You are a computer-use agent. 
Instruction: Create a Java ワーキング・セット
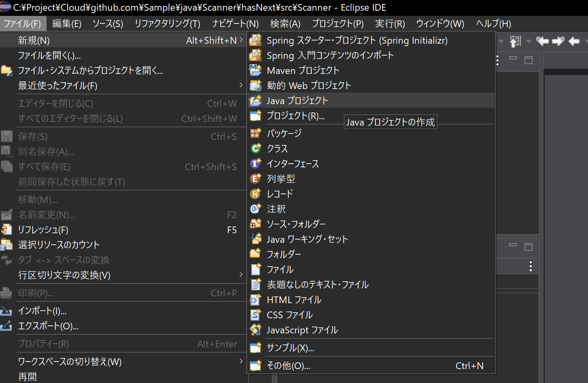click(x=371, y=239)
